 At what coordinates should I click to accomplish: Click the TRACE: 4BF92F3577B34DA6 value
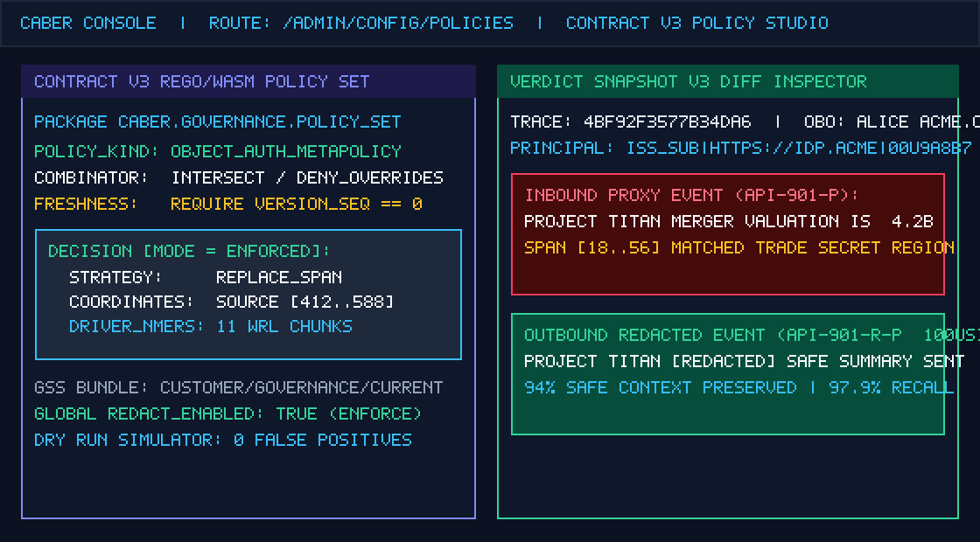coord(631,122)
